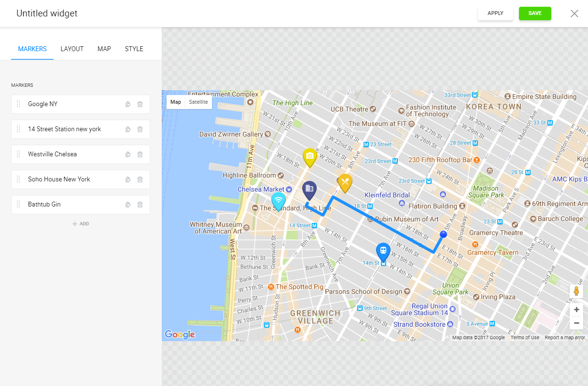The height and width of the screenshot is (386, 588).
Task: Click the UCB Theatre map label
Action: point(350,110)
